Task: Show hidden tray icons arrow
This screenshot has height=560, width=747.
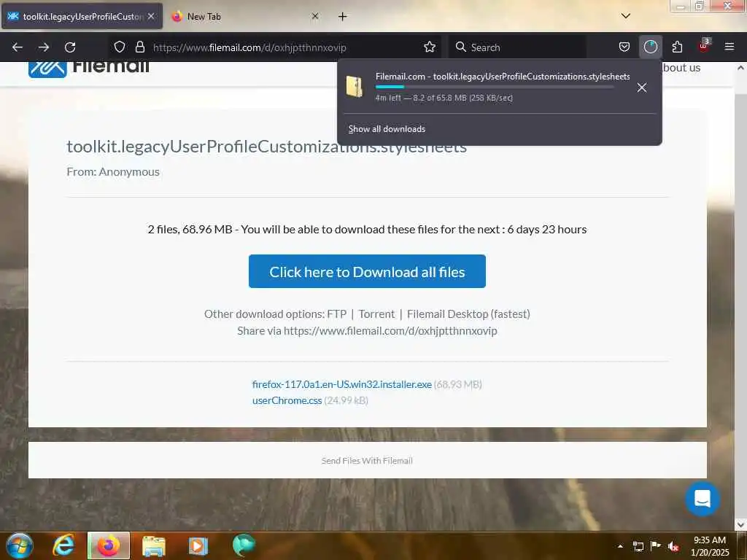Action: coord(620,546)
